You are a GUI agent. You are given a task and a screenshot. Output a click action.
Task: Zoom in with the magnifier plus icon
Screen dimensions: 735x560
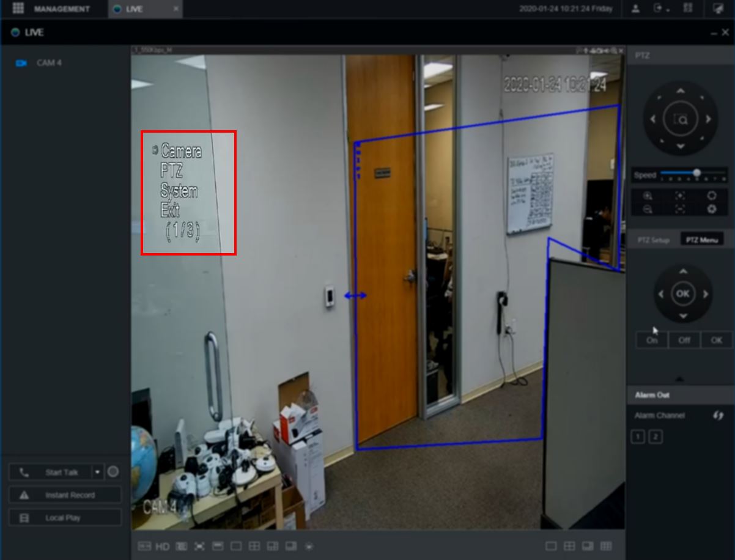click(648, 196)
